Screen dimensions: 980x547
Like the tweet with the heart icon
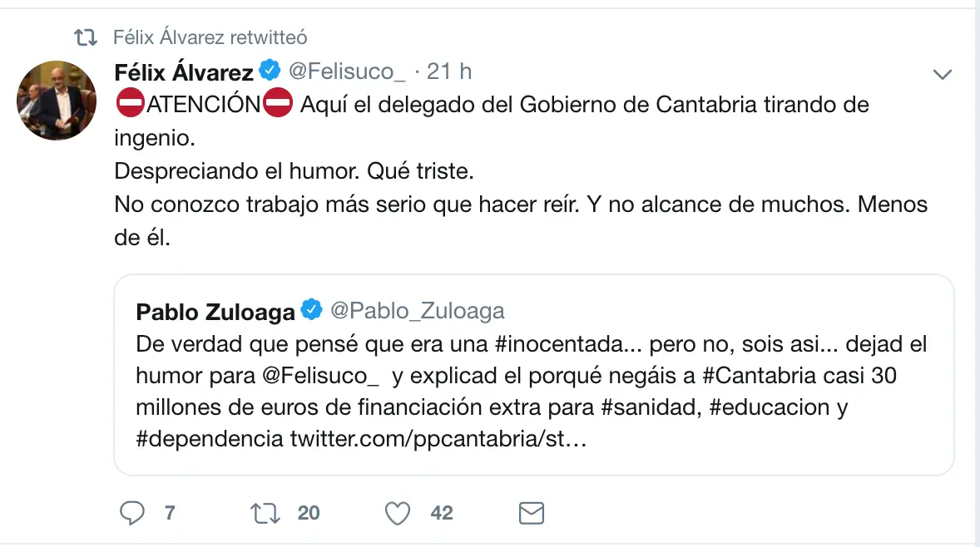398,513
